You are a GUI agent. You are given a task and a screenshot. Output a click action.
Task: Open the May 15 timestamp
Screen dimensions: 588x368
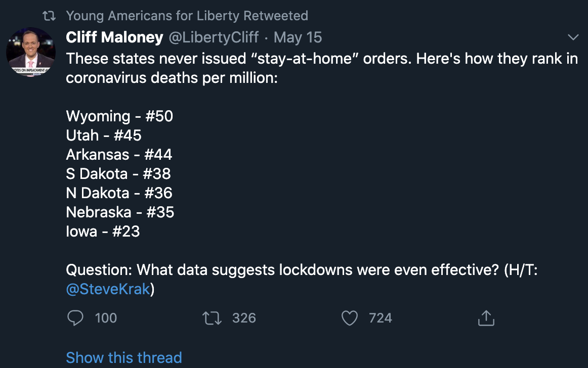298,37
